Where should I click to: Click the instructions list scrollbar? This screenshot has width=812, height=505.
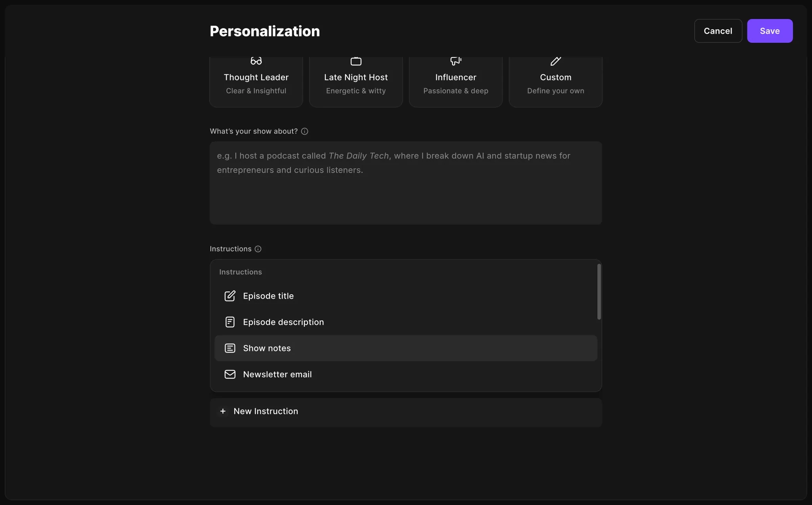599,292
